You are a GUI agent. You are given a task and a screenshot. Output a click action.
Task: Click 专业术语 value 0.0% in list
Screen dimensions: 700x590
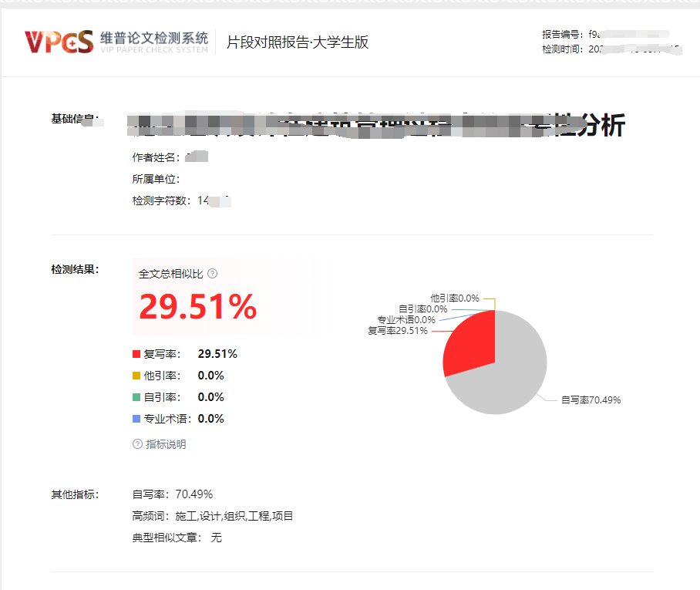[210, 419]
